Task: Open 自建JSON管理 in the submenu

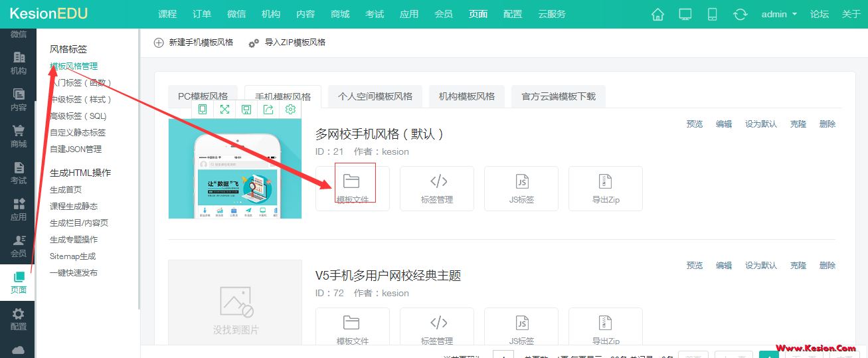Action: point(76,149)
